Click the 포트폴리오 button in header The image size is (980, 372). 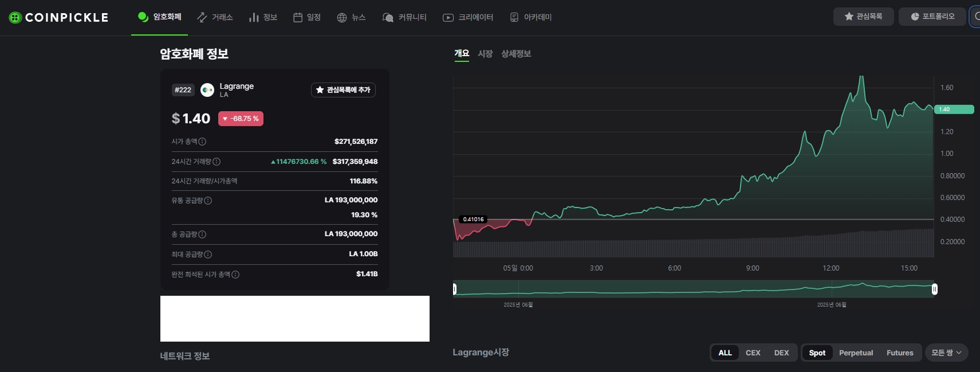[932, 17]
